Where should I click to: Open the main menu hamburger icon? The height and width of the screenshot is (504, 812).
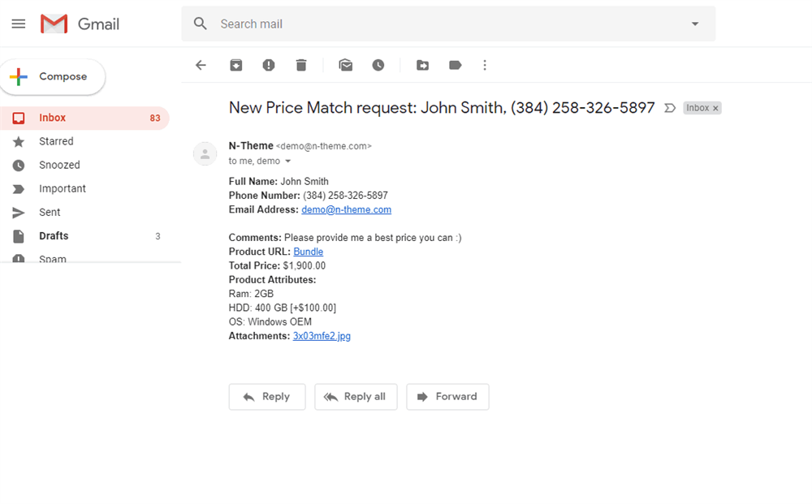point(19,24)
